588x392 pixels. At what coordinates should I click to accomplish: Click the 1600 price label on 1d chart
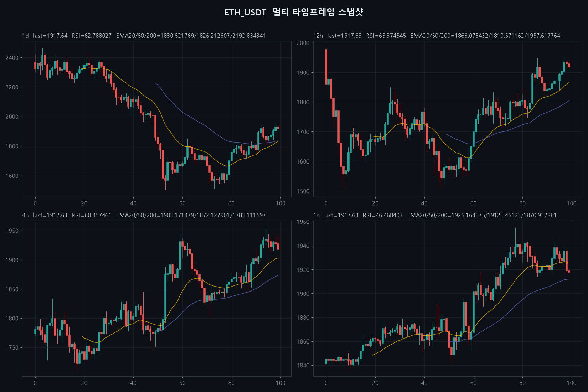coord(12,176)
